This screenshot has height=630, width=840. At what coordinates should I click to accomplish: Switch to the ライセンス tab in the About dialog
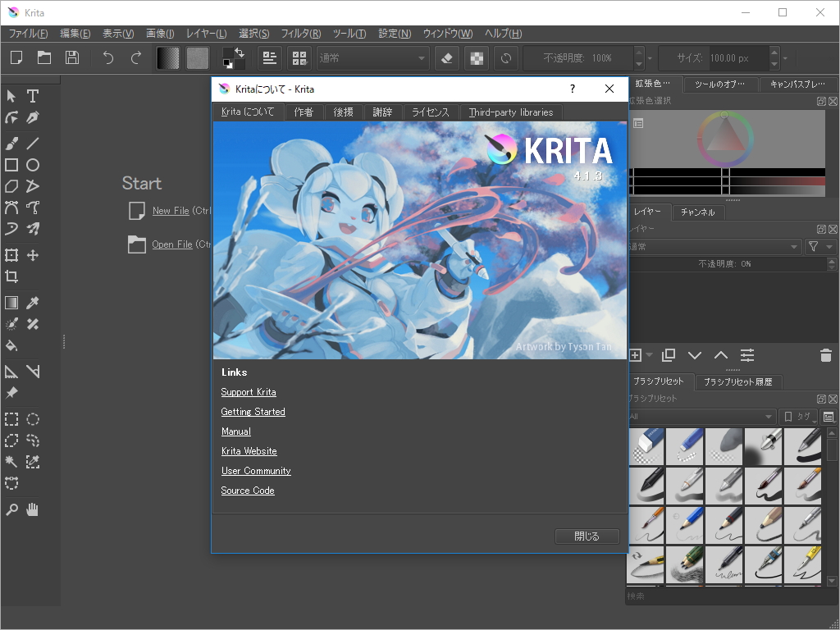[x=430, y=112]
